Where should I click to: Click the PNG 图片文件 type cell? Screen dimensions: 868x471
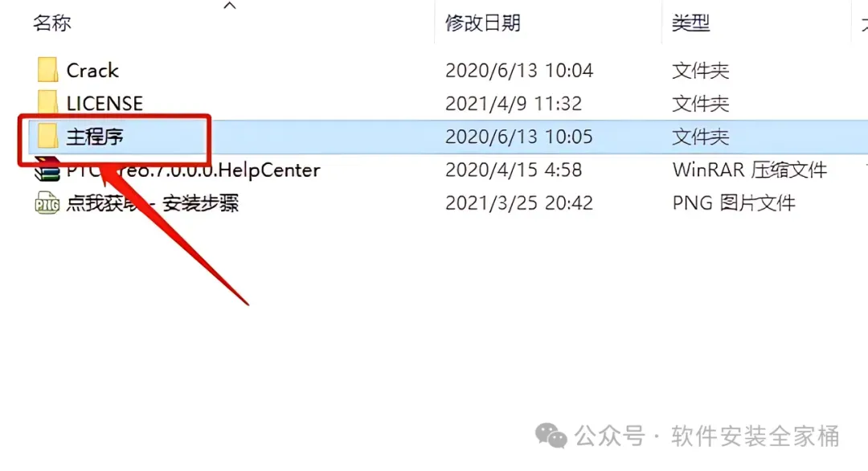click(x=734, y=203)
